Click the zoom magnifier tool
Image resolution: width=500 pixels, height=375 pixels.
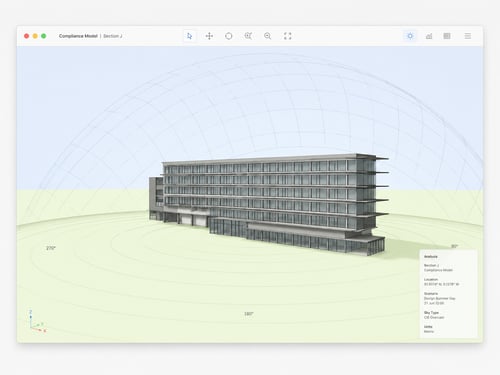268,36
